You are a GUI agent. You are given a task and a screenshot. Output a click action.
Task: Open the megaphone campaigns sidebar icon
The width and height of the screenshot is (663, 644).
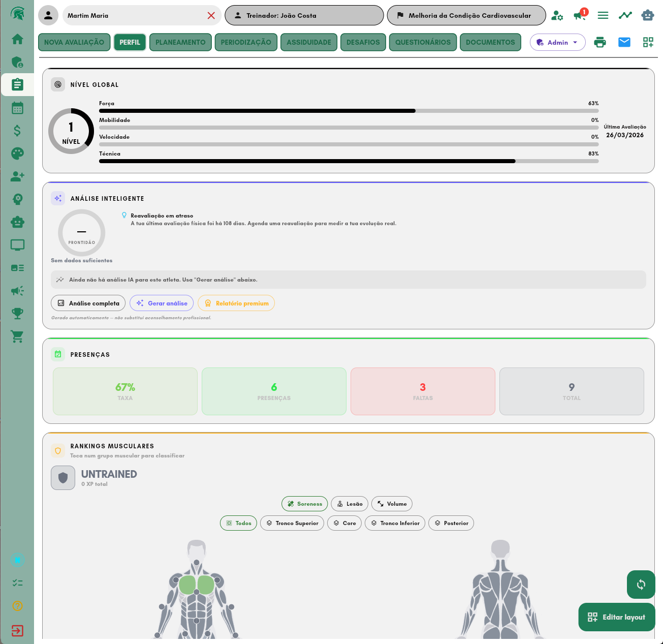(x=17, y=291)
